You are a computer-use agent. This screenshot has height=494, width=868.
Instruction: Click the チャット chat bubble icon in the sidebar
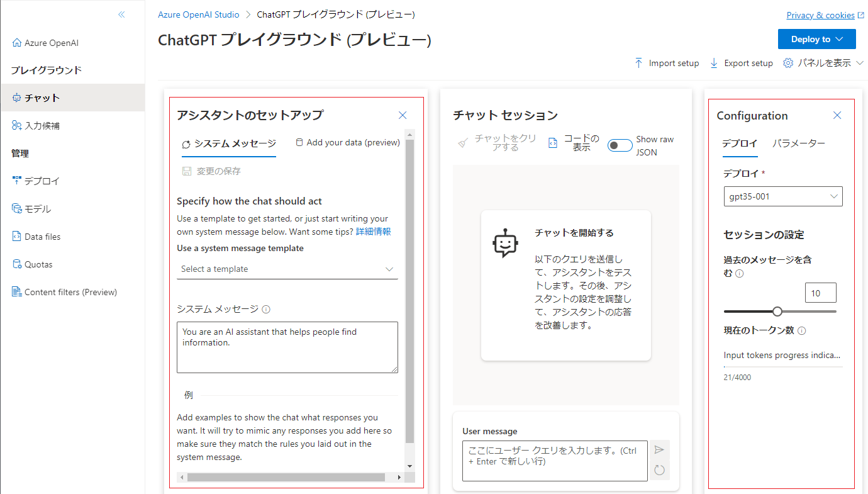[17, 98]
